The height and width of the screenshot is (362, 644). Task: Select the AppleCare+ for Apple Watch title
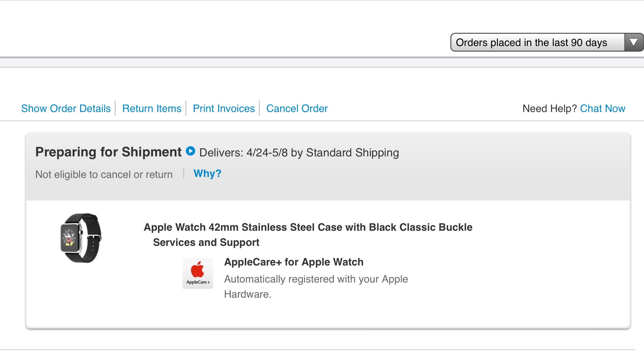(294, 262)
